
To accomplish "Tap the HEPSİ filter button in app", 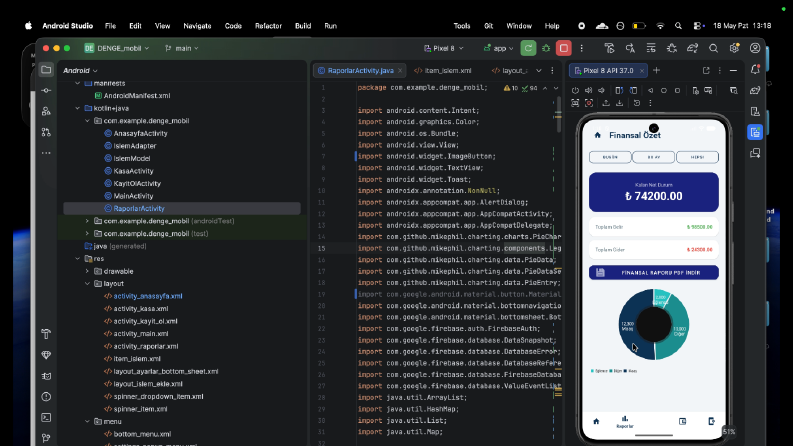I will (x=697, y=157).
